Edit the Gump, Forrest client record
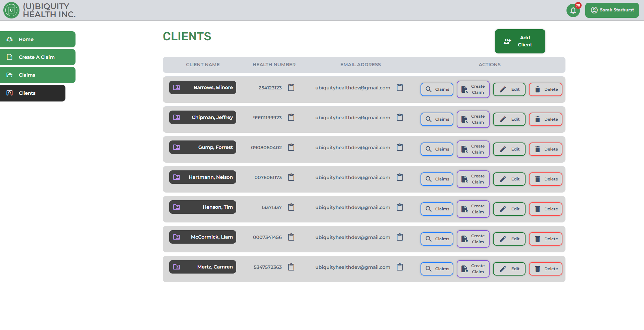Image resolution: width=644 pixels, height=330 pixels. click(509, 149)
